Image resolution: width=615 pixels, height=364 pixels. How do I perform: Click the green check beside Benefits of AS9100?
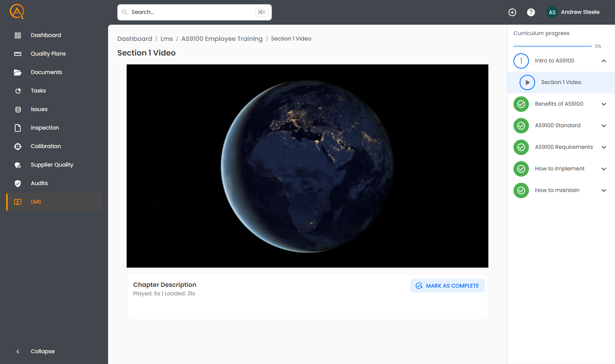pos(521,104)
